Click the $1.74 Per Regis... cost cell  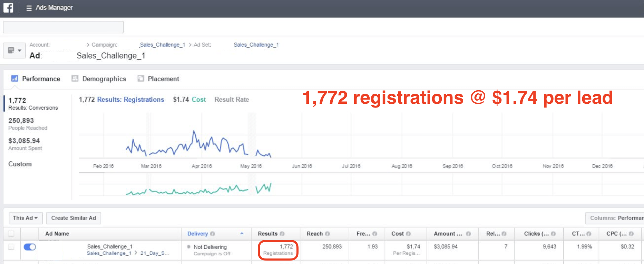tap(407, 250)
